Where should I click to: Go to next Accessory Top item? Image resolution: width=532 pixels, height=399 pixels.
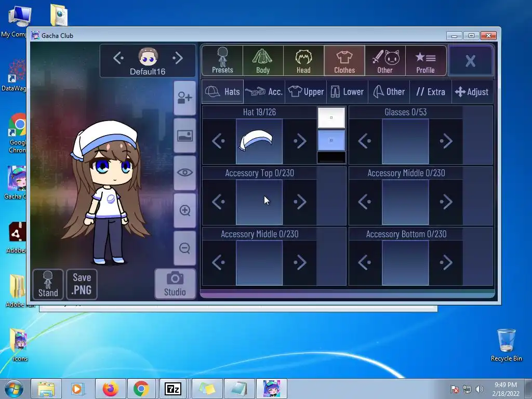[x=300, y=202]
